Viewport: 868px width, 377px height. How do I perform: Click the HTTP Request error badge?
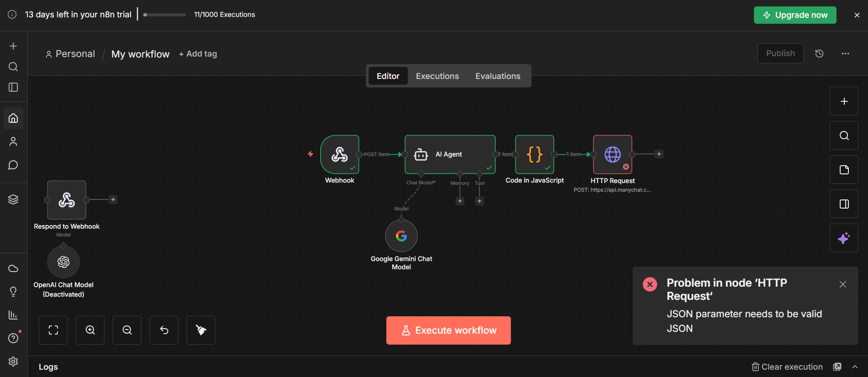coord(626,167)
